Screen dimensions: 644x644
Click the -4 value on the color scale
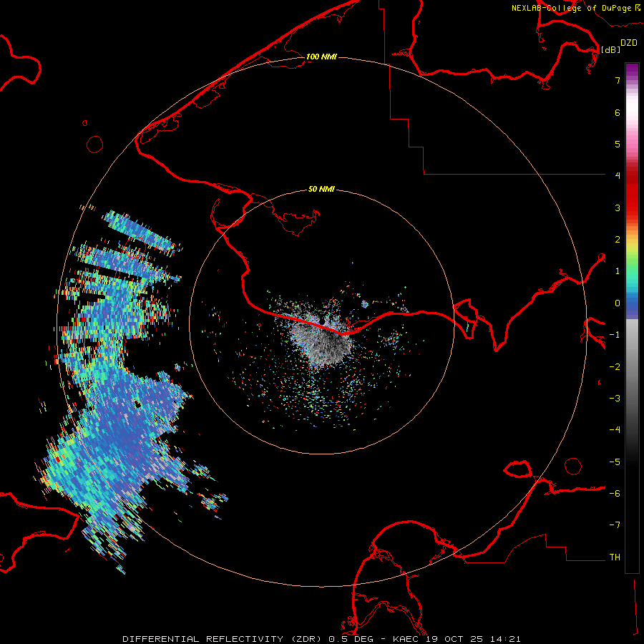(x=615, y=429)
